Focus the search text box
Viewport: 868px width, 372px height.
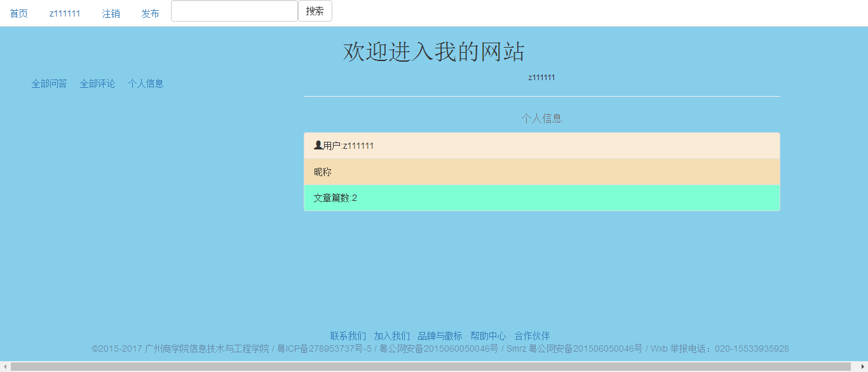[234, 11]
